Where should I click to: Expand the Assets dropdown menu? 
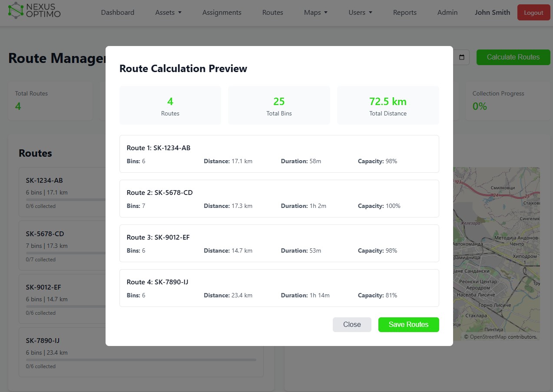tap(169, 13)
